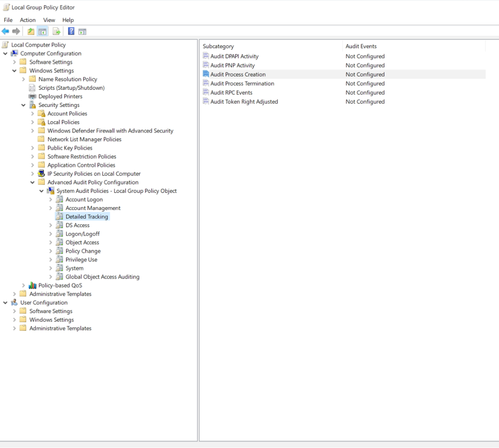Select the Audit Process Termination row text
Image resolution: width=499 pixels, height=448 pixels.
(242, 83)
